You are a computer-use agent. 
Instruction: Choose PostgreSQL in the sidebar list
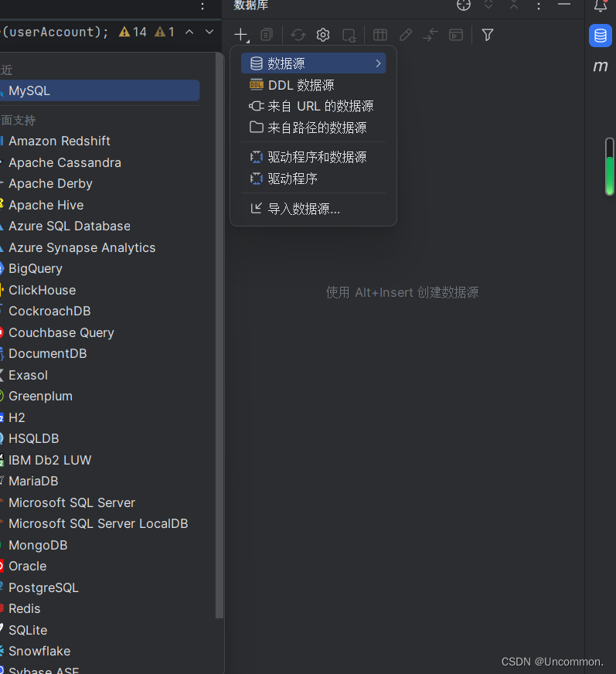pyautogui.click(x=43, y=587)
